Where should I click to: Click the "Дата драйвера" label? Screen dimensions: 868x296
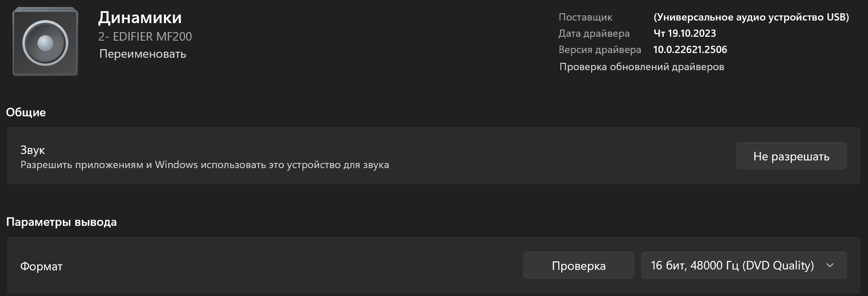594,33
